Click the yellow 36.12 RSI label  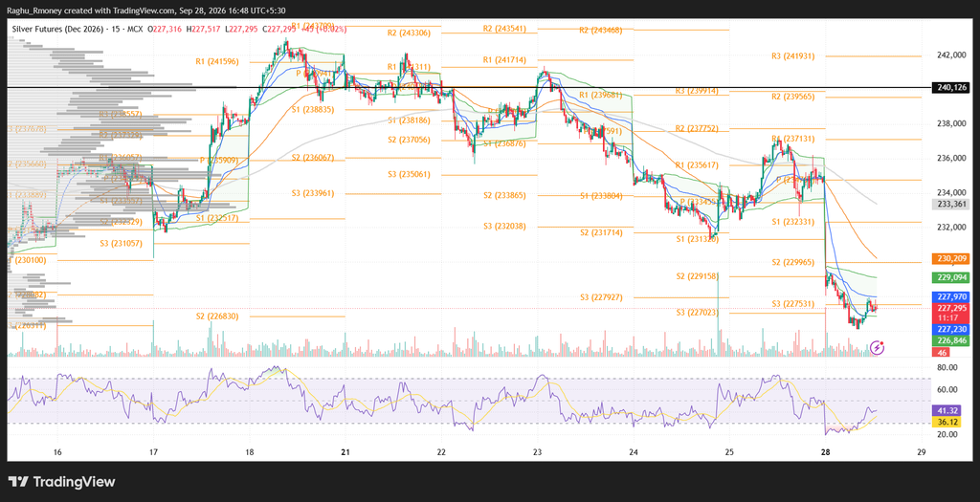(945, 422)
